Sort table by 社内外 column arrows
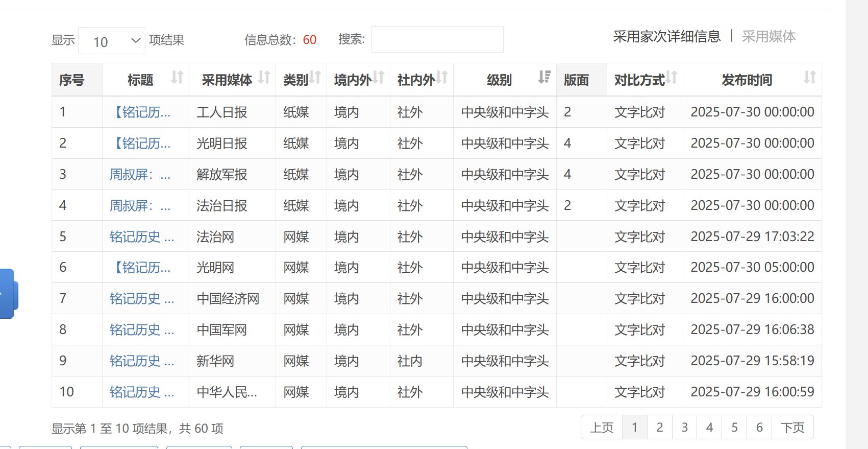 442,78
